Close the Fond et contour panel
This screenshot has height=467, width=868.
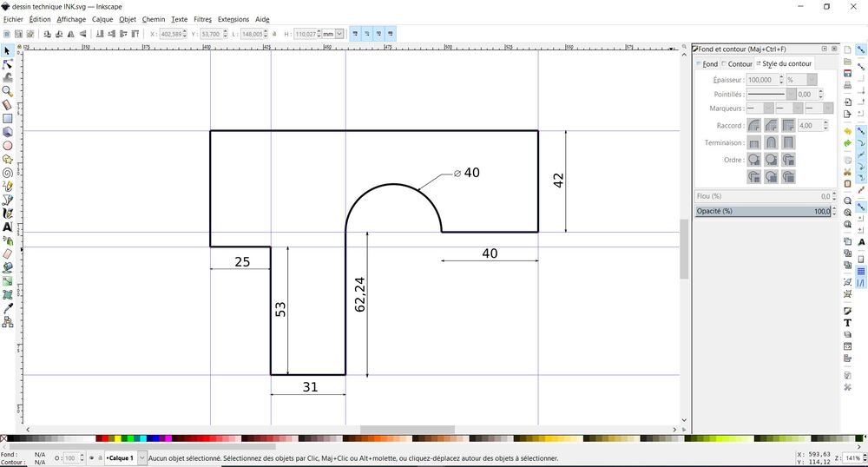click(x=834, y=49)
